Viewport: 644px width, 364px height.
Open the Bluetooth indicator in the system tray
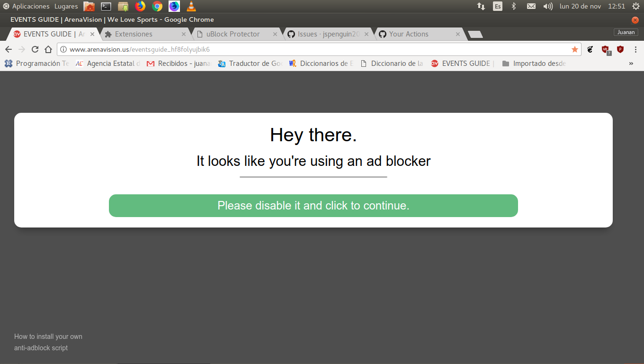point(514,6)
